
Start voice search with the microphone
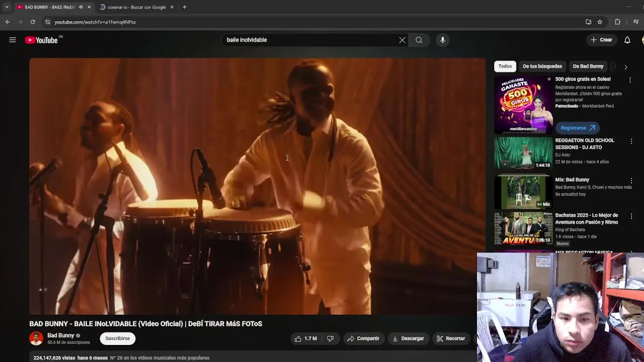click(443, 40)
